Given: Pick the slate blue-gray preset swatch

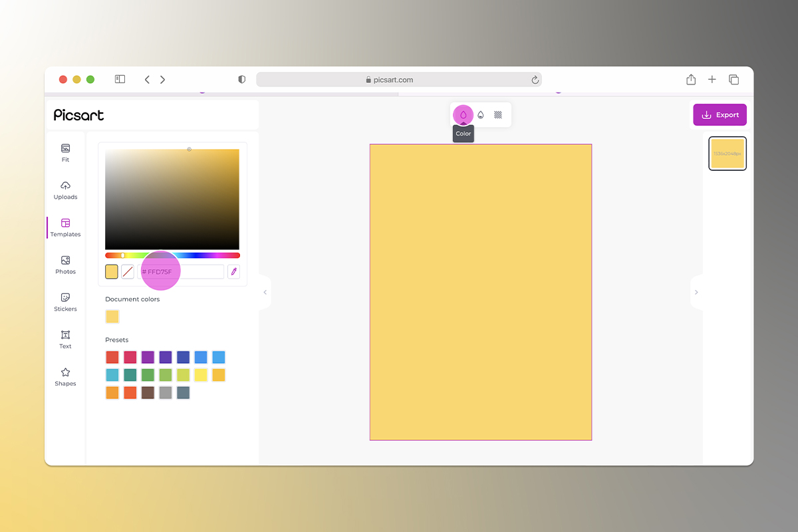Looking at the screenshot, I should point(184,392).
